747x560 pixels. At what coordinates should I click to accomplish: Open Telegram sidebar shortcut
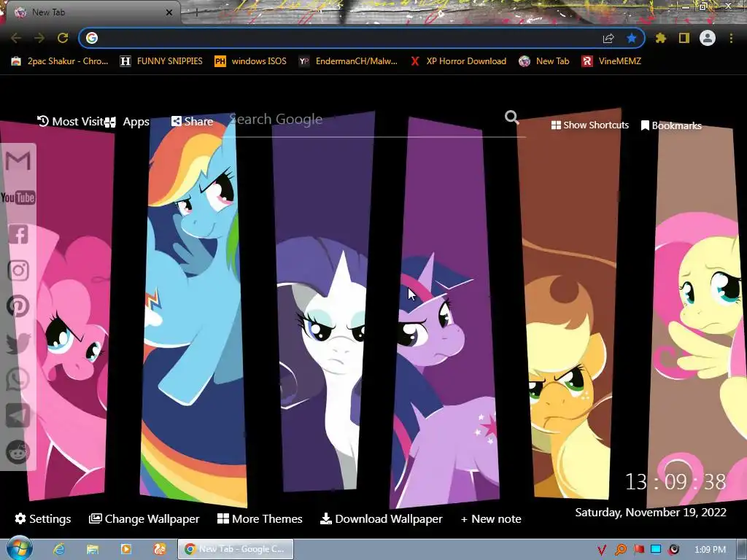click(x=18, y=416)
